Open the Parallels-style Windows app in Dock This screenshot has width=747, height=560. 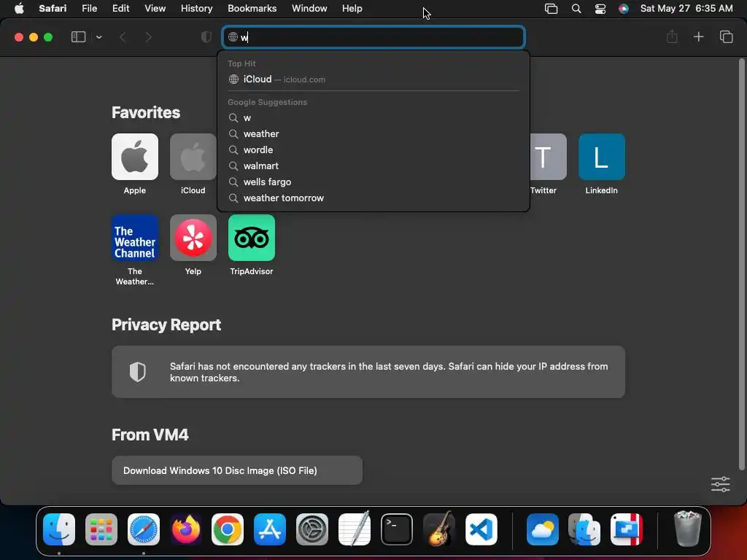point(627,529)
